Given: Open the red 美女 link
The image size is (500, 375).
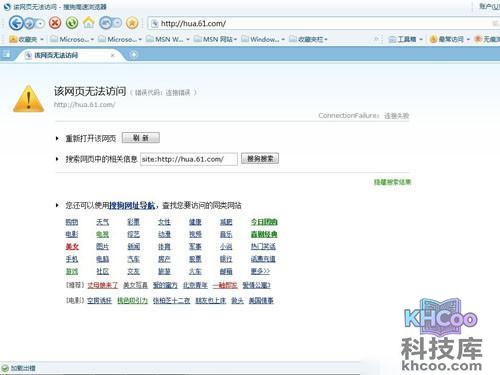Looking at the screenshot, I should (72, 247).
